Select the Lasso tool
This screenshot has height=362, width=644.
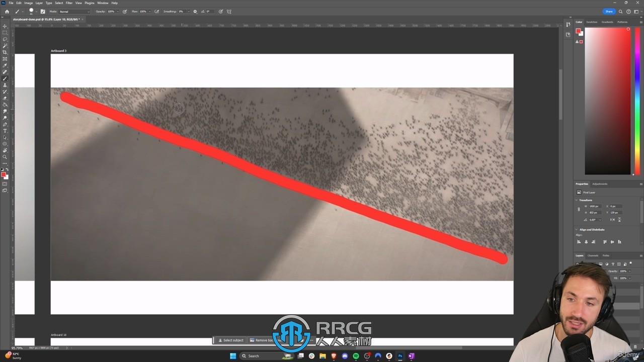pos(5,39)
